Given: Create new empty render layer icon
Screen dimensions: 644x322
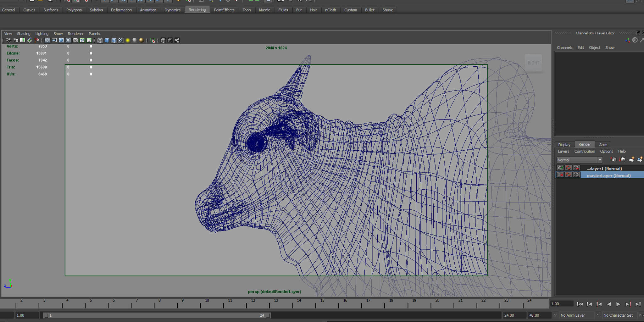Looking at the screenshot, I should 631,160.
